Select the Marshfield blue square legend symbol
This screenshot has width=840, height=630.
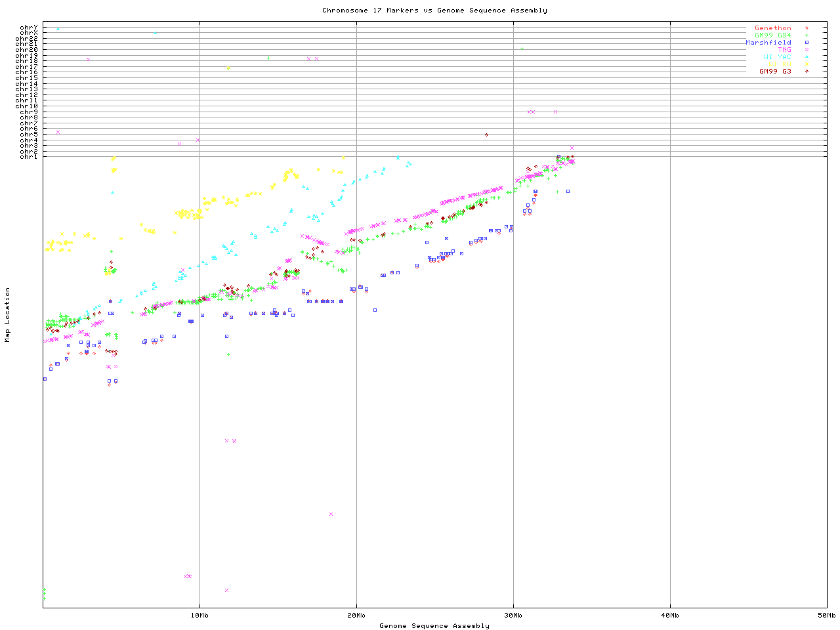[x=807, y=43]
